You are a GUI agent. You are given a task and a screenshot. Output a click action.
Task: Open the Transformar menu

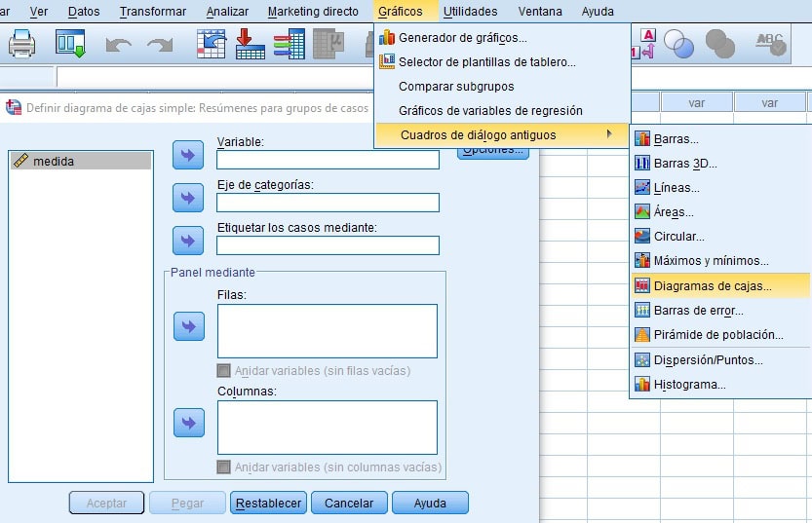[x=153, y=11]
